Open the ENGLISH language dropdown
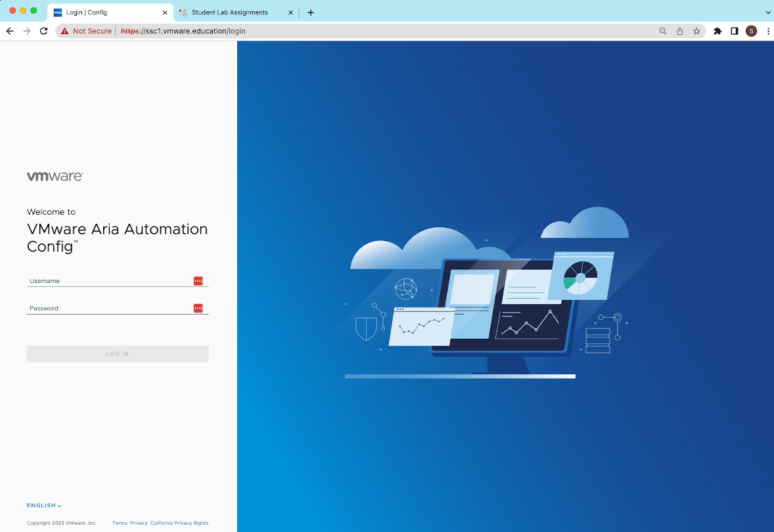 tap(44, 505)
